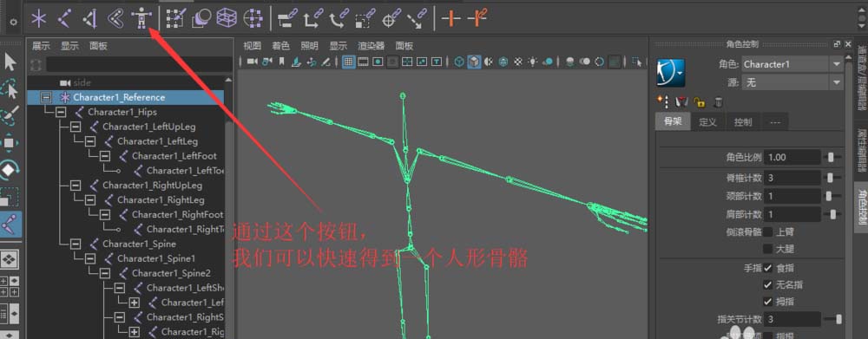Click the Set Key orange icon

[x=450, y=19]
